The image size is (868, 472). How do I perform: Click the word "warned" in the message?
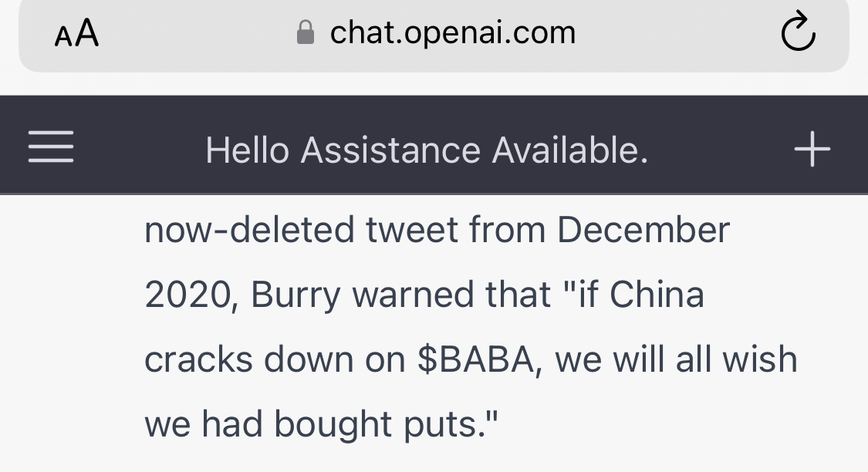click(413, 295)
